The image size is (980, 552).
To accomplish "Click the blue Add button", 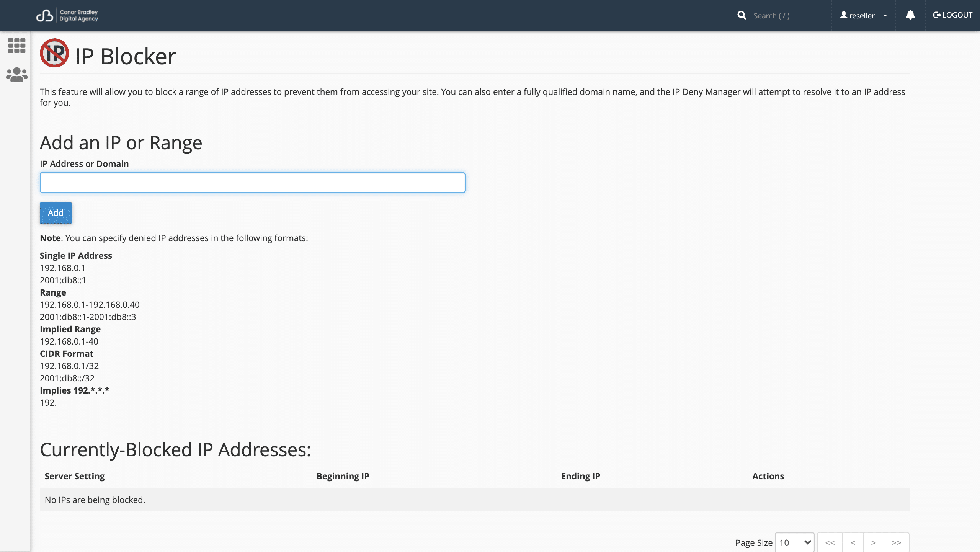I will click(56, 213).
